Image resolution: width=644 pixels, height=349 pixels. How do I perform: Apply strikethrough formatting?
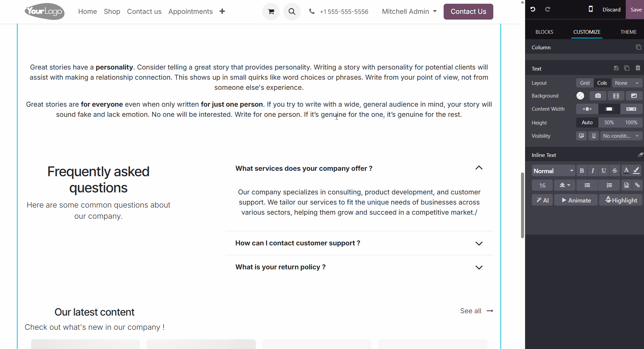(615, 171)
